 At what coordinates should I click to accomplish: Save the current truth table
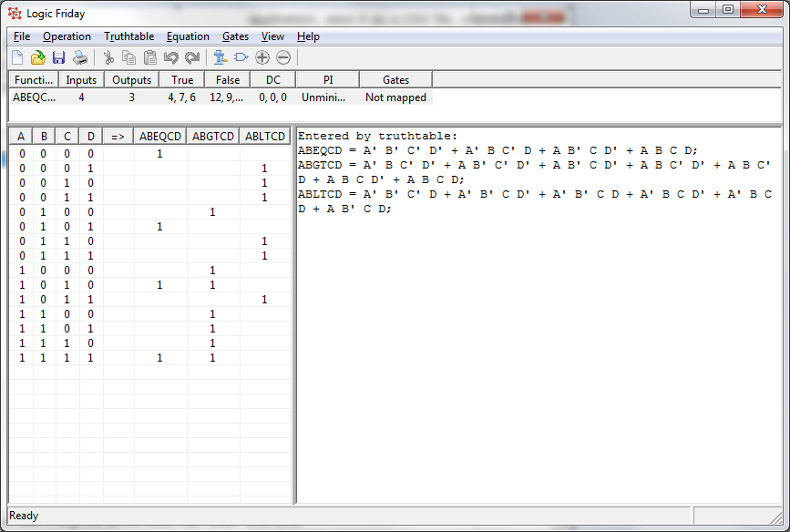(x=58, y=56)
